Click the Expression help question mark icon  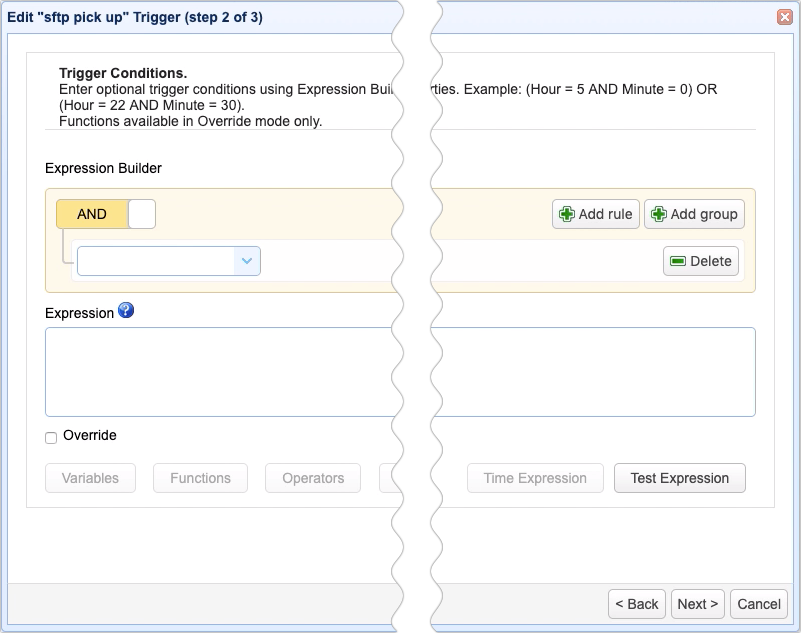126,311
